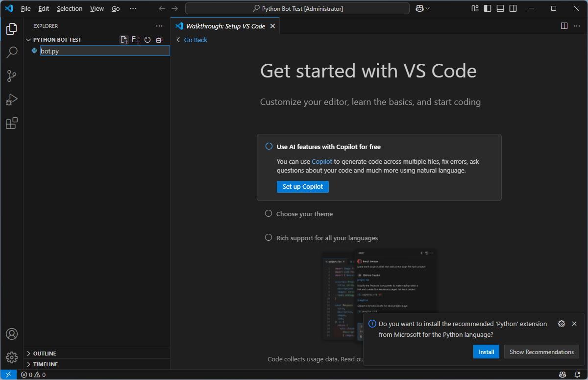Click the Show Recommendations button
Image resolution: width=588 pixels, height=380 pixels.
coord(541,352)
